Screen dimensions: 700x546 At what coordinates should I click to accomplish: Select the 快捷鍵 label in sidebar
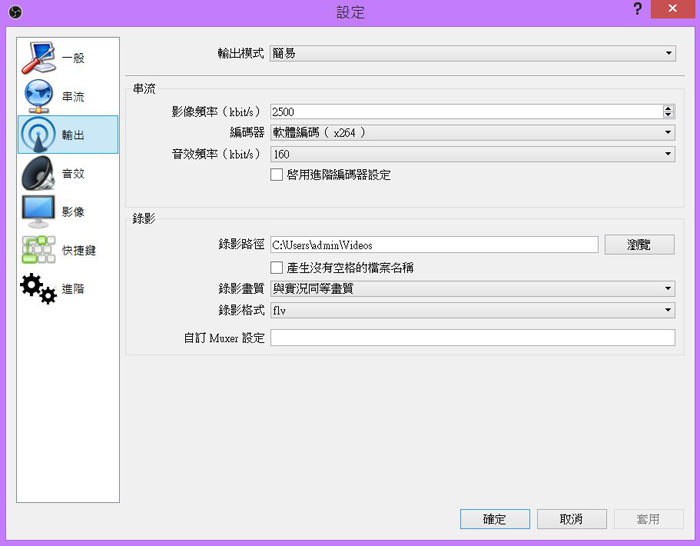pyautogui.click(x=79, y=250)
